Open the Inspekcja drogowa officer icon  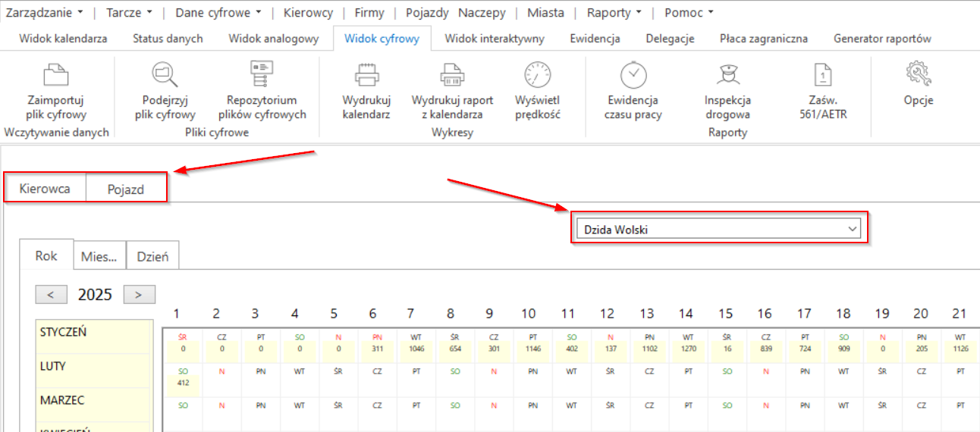point(727,75)
